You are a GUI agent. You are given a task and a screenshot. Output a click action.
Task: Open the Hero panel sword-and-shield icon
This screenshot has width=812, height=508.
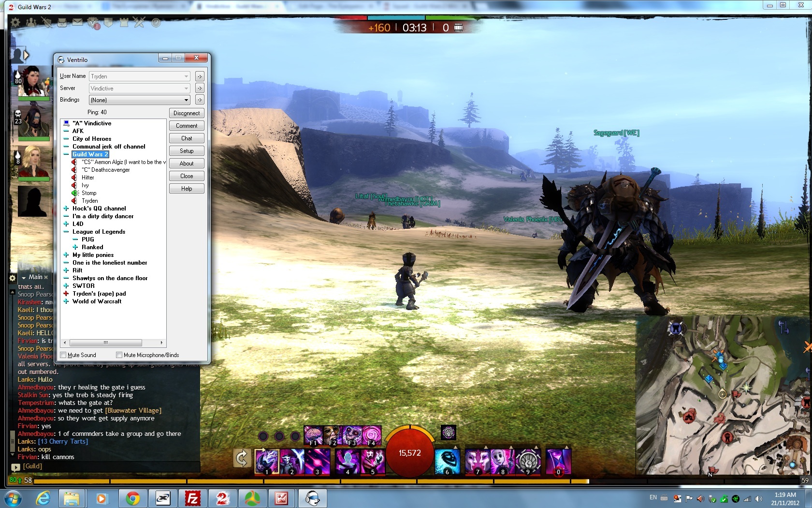[46, 22]
